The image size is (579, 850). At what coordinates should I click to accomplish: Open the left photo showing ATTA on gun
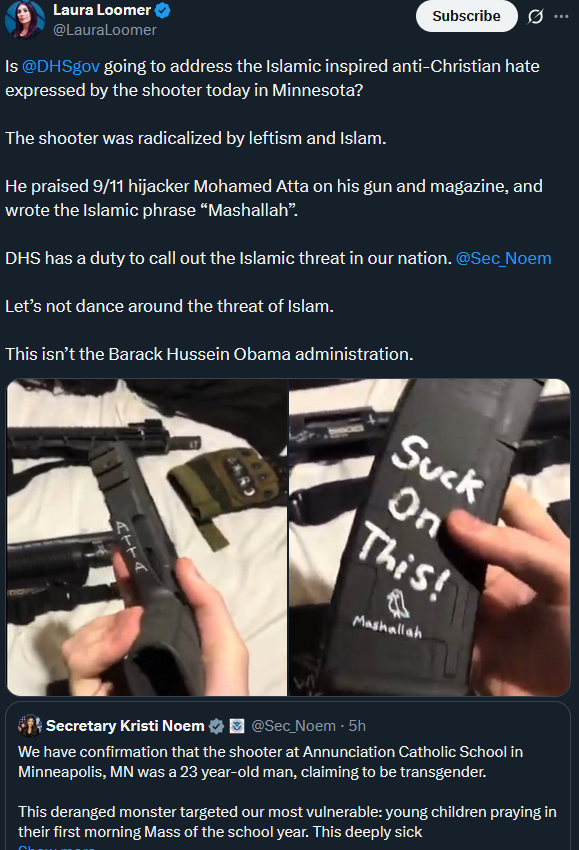[x=147, y=537]
